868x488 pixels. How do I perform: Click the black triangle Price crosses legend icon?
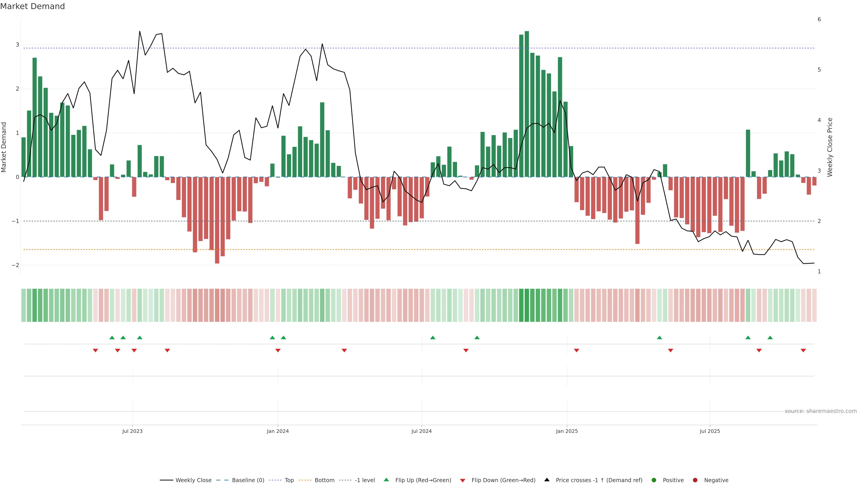click(x=547, y=480)
